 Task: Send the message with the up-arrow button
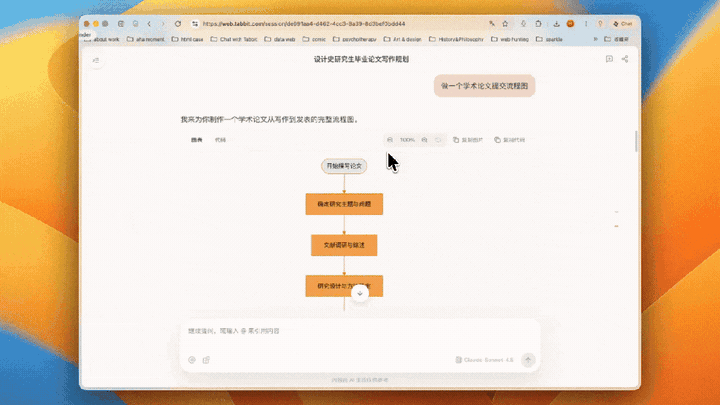pos(528,360)
